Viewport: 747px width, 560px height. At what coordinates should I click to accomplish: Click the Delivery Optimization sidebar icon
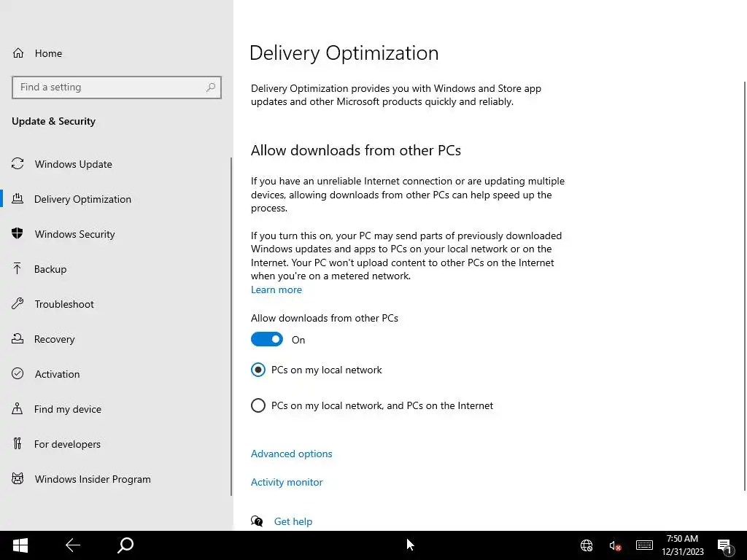[18, 198]
